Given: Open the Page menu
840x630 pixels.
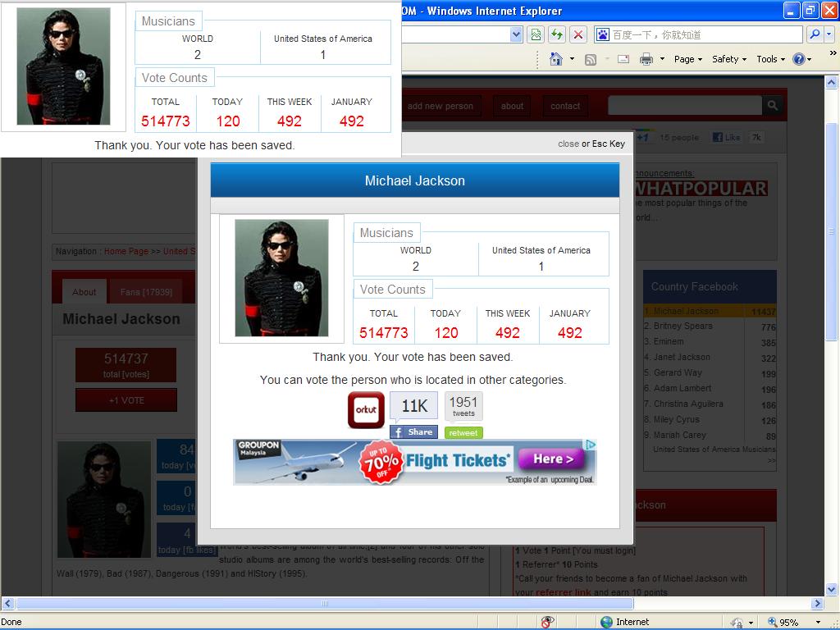Looking at the screenshot, I should 687,59.
